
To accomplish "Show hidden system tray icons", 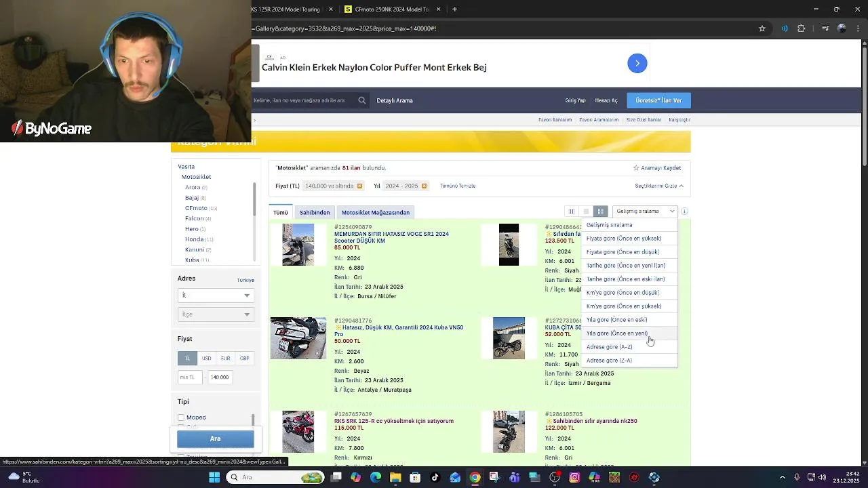I will click(783, 477).
